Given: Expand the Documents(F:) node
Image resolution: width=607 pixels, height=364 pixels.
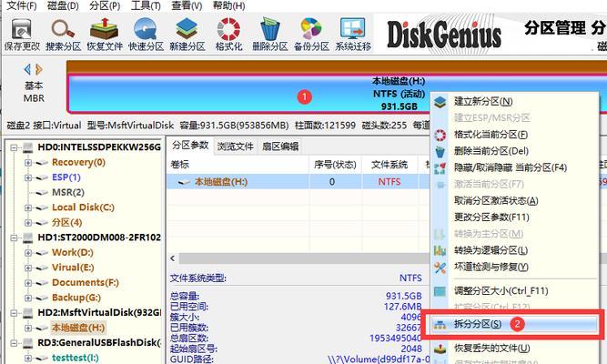Looking at the screenshot, I should pyautogui.click(x=28, y=283).
